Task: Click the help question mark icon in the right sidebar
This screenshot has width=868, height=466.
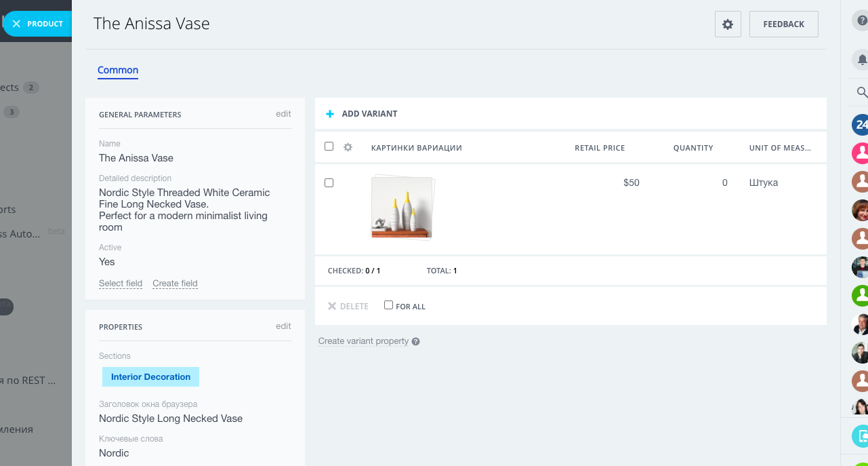Action: pos(861,20)
